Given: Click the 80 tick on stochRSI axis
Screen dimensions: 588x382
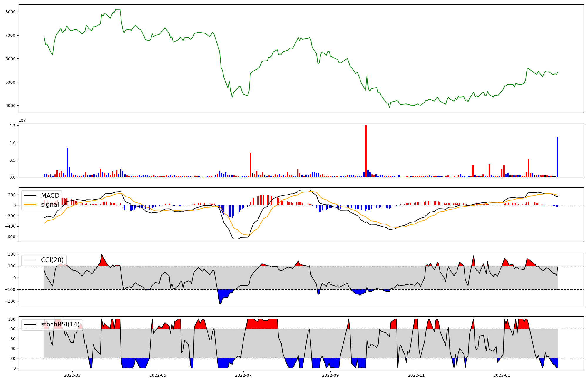Looking at the screenshot, I should click(13, 329).
